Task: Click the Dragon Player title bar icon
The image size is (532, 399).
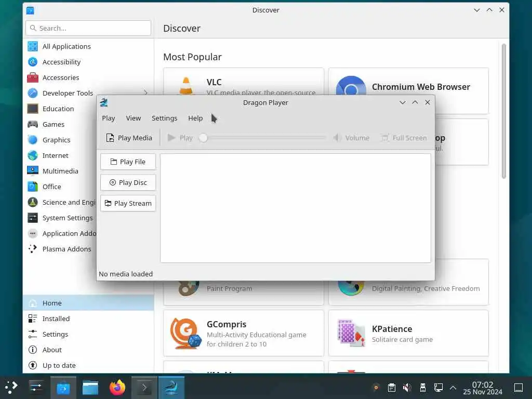Action: click(104, 102)
